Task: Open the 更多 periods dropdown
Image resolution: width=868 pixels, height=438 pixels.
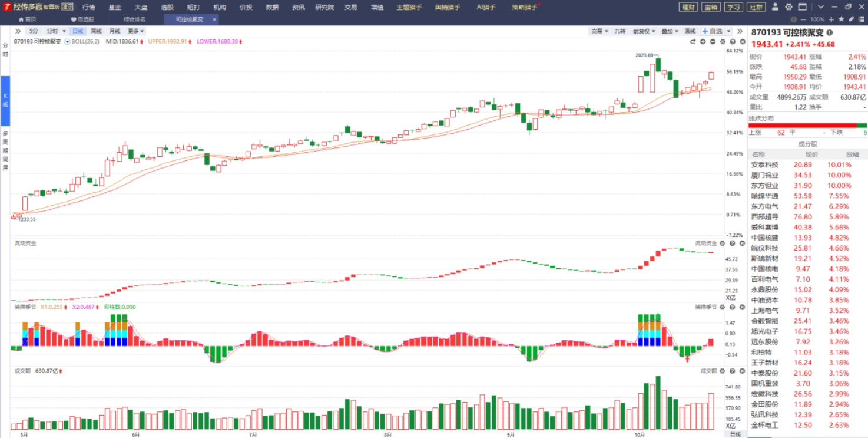Action: click(x=135, y=31)
